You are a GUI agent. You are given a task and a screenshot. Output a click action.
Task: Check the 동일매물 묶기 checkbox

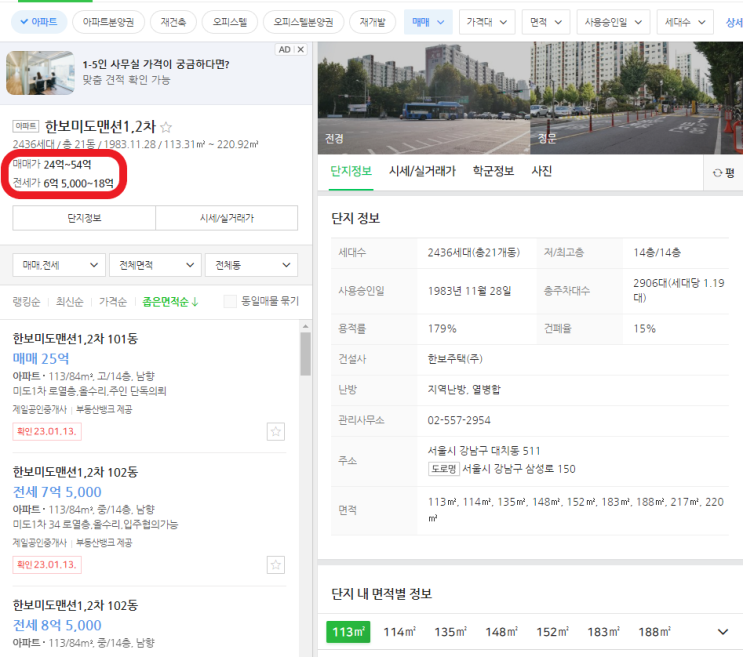click(230, 301)
